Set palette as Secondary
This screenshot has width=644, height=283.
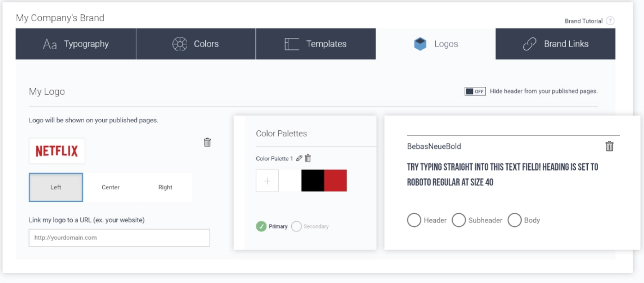click(296, 226)
